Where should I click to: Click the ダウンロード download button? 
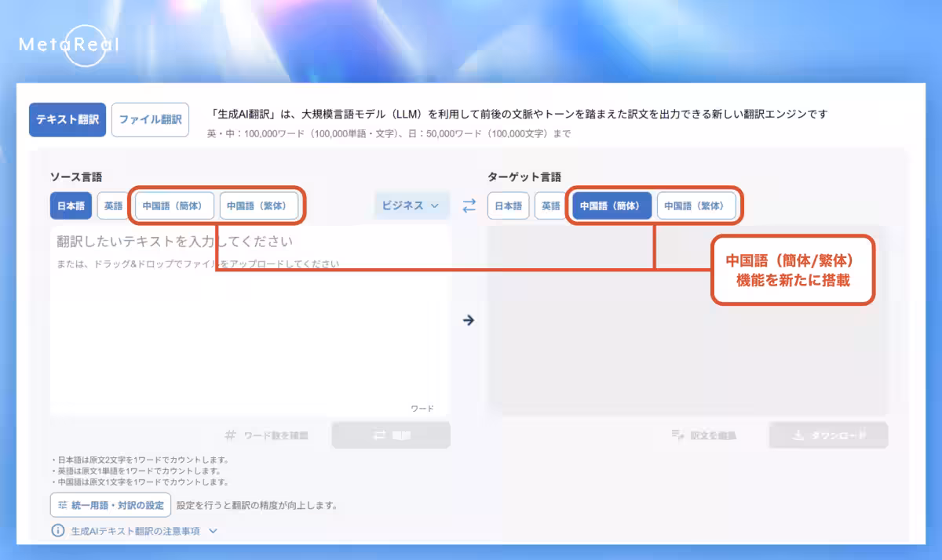pyautogui.click(x=828, y=435)
